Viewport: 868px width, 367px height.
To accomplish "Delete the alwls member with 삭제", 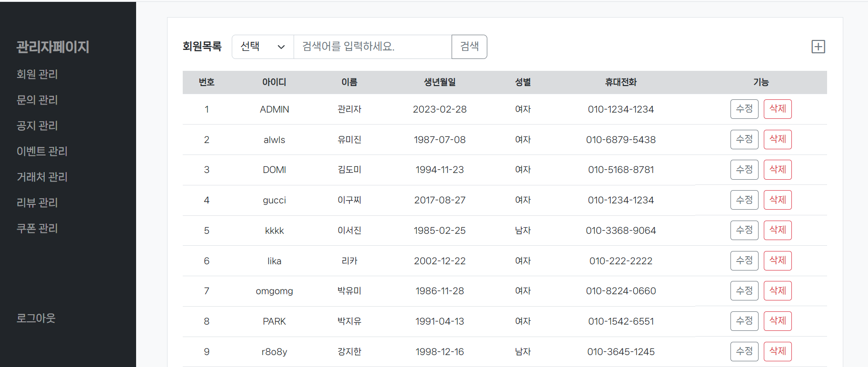I will tap(778, 139).
